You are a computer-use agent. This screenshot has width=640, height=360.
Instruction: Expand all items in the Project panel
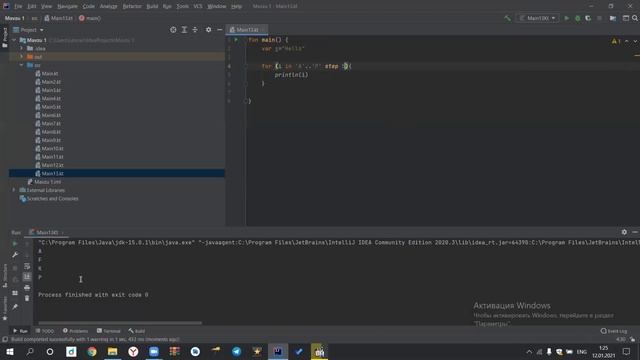pyautogui.click(x=184, y=30)
